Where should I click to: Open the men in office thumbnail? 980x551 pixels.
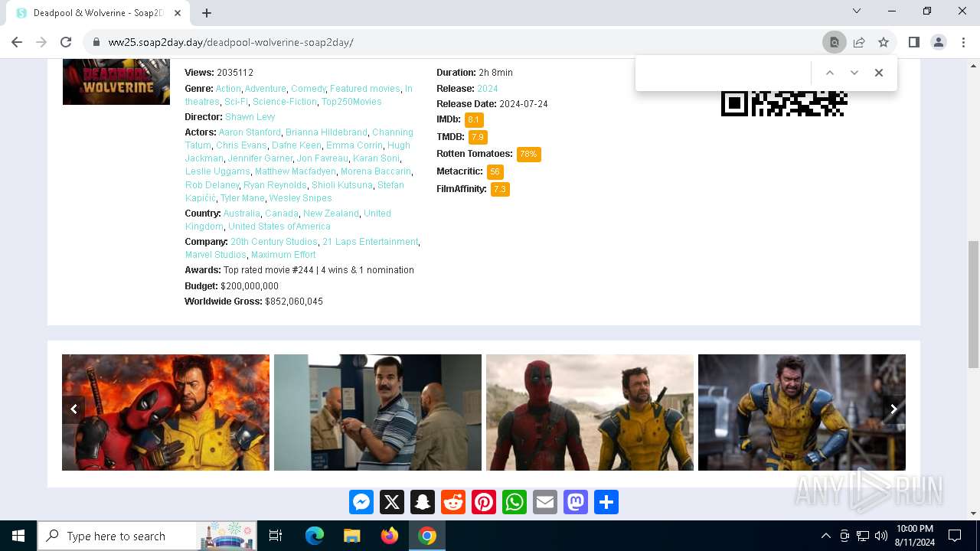click(x=377, y=412)
